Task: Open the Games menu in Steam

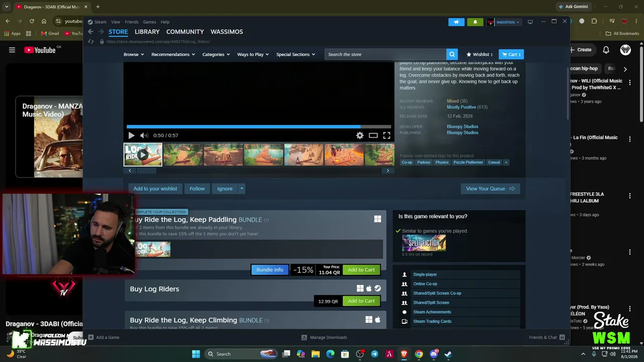Action: 149,22
